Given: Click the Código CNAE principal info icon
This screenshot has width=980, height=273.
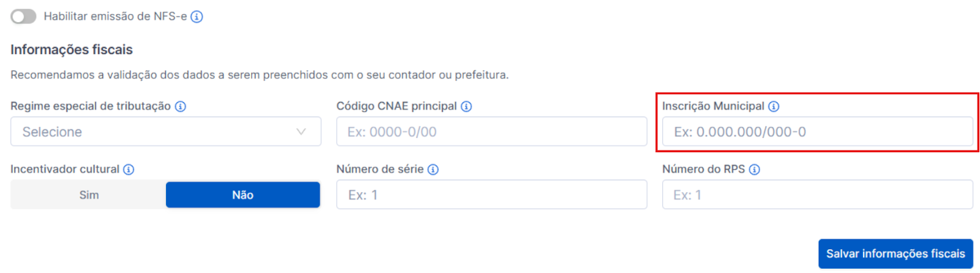Looking at the screenshot, I should click(466, 106).
